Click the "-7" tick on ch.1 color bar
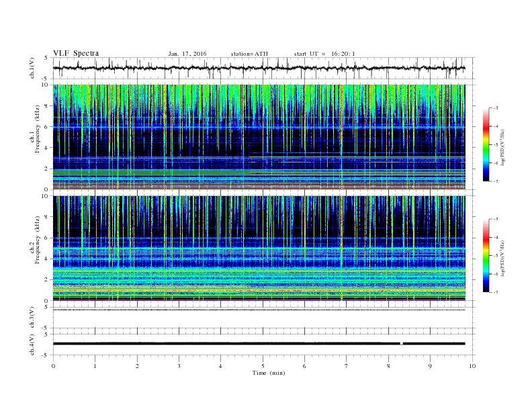 tap(496, 181)
